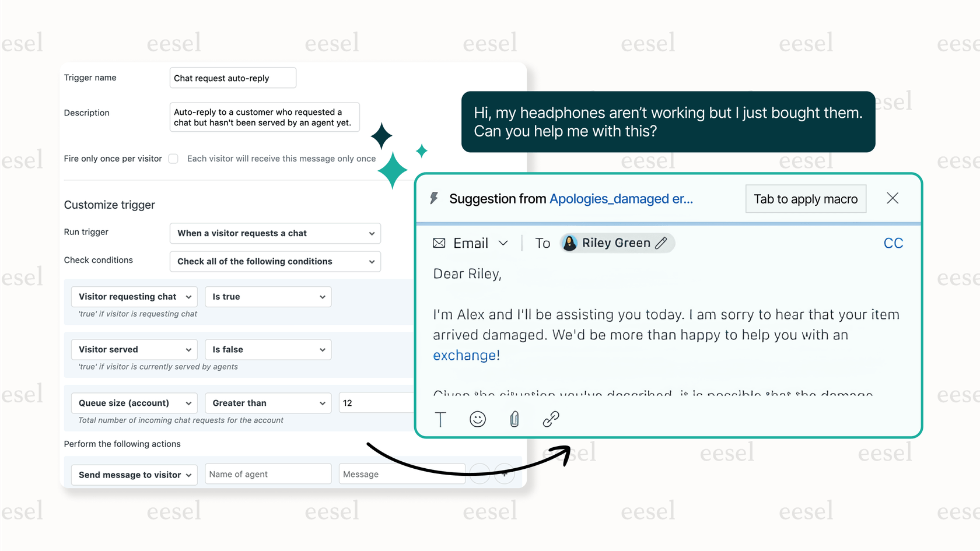Open the Run trigger dropdown
980x551 pixels.
tap(275, 233)
